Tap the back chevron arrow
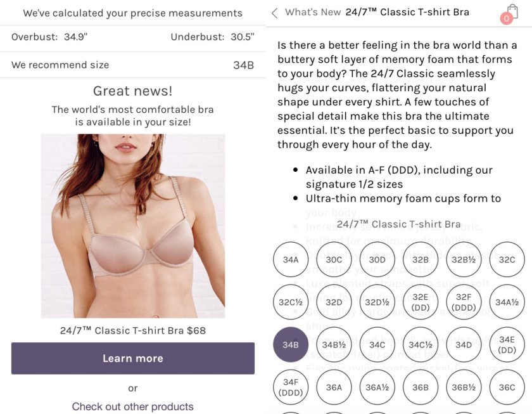This screenshot has height=414, width=532. coord(275,13)
